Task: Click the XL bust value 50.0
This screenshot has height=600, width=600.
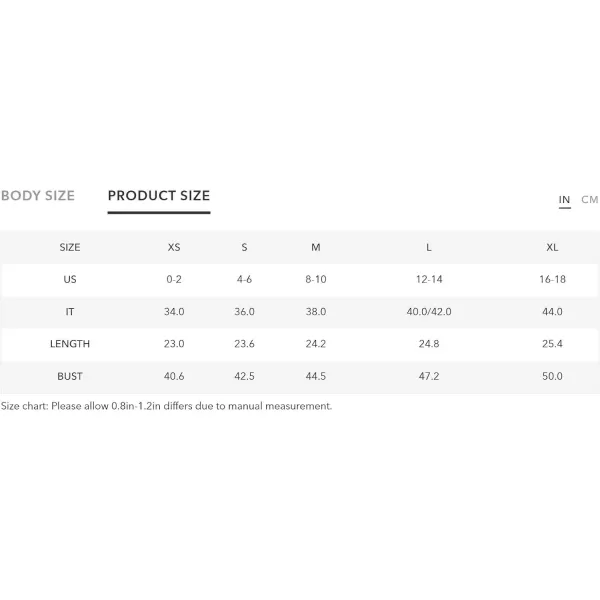Action: coord(552,376)
